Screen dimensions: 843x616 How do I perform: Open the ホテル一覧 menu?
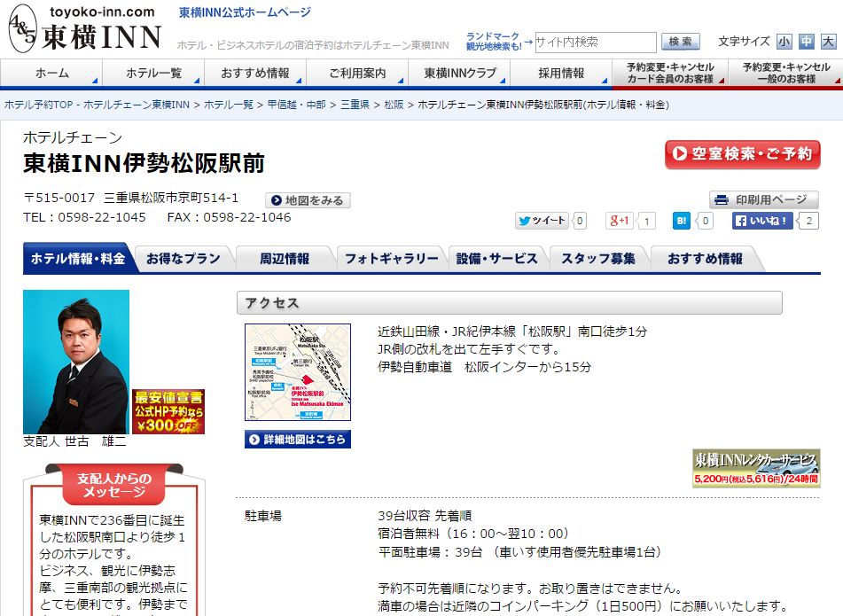[153, 74]
